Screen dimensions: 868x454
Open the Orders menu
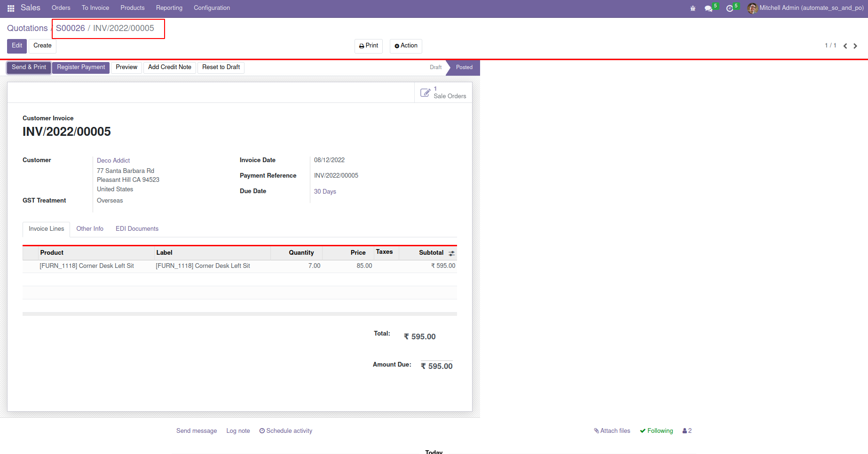click(x=61, y=8)
